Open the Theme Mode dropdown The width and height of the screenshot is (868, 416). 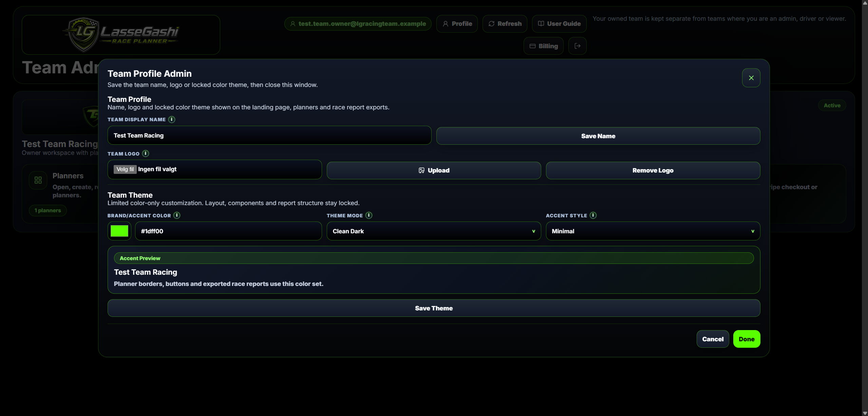pos(434,231)
